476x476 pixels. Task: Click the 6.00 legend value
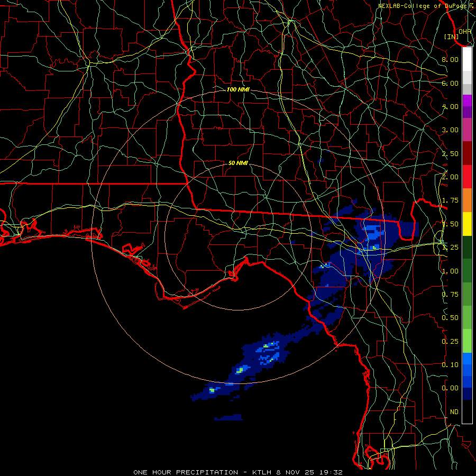point(450,83)
